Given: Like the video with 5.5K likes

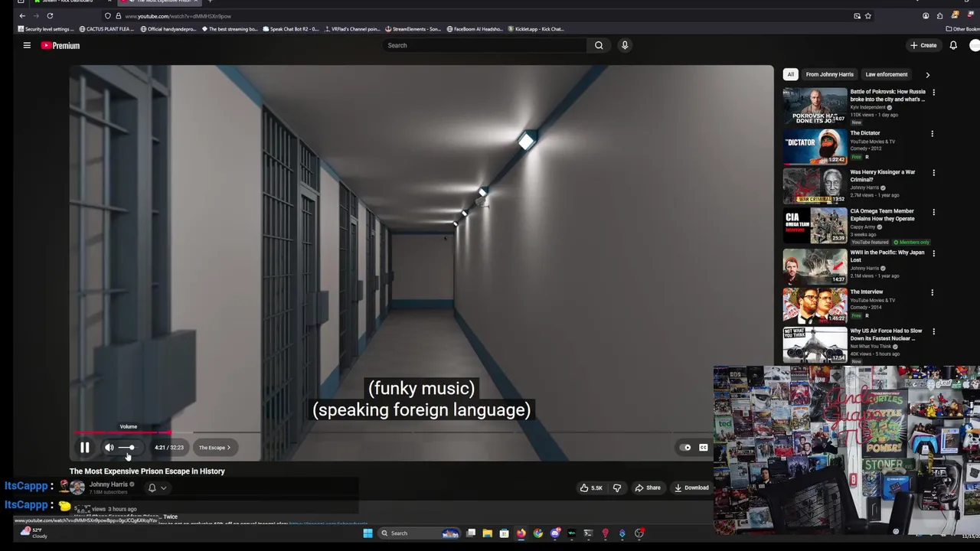Looking at the screenshot, I should [591, 487].
